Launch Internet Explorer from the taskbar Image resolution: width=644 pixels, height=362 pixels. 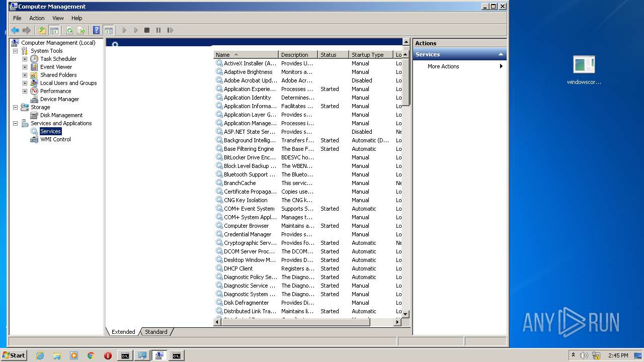pyautogui.click(x=40, y=355)
